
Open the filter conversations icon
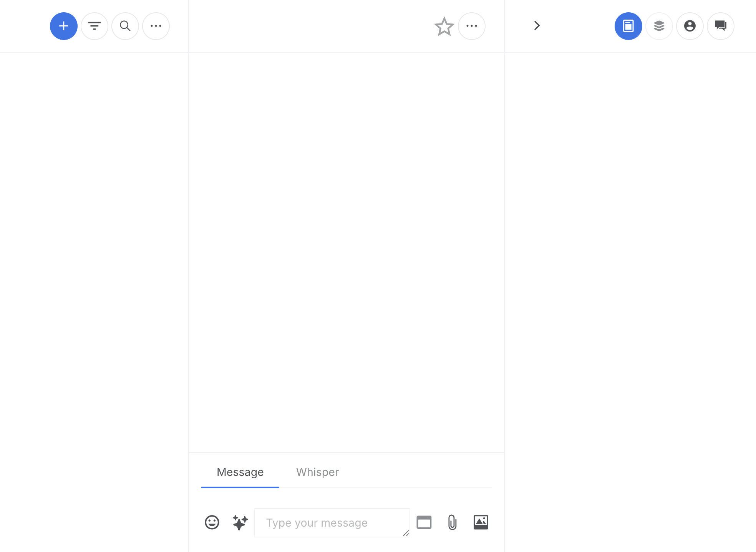[x=94, y=26]
